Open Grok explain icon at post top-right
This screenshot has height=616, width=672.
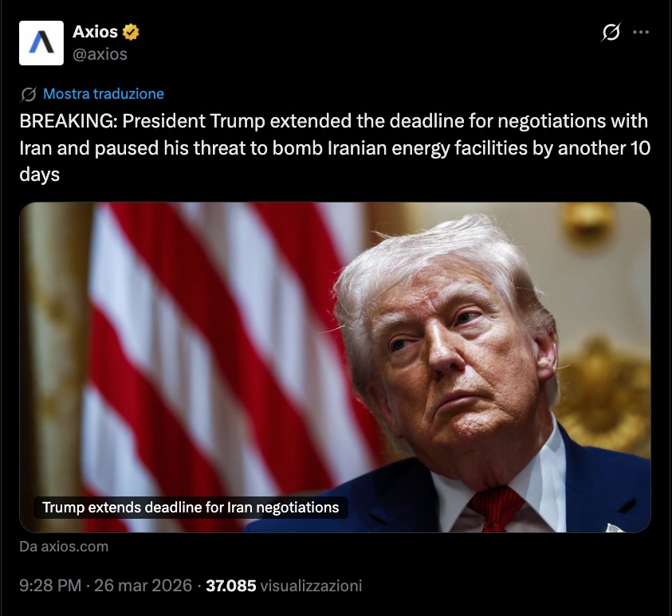point(611,32)
